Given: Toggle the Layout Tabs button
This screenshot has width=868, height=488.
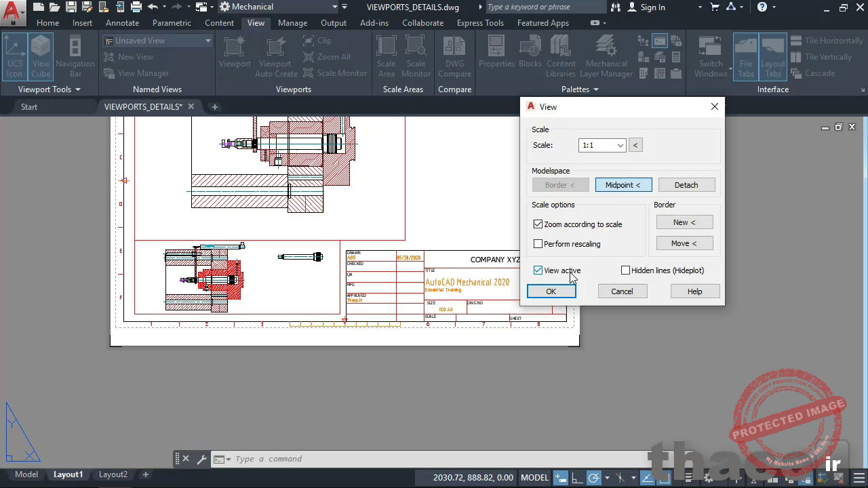Looking at the screenshot, I should pos(773,56).
